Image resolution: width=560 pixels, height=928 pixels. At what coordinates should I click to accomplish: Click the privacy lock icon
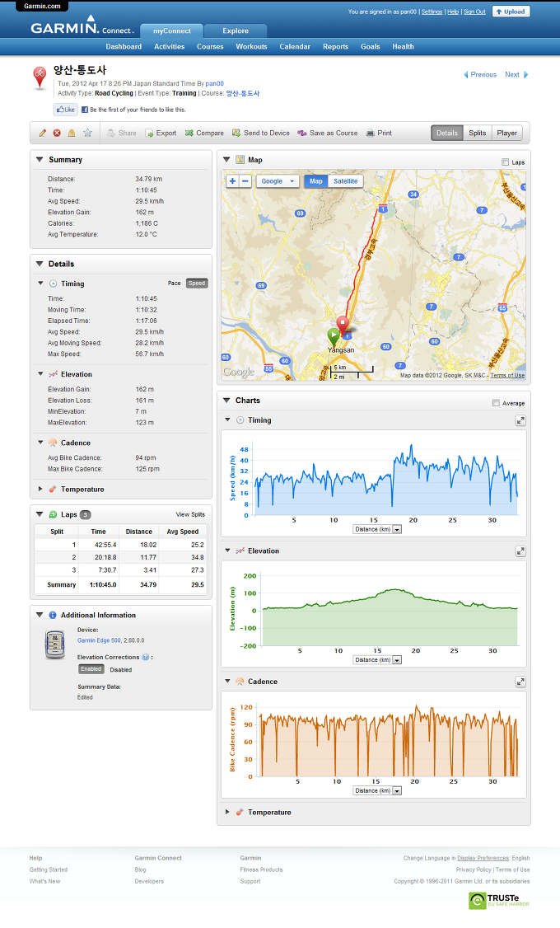pos(72,134)
